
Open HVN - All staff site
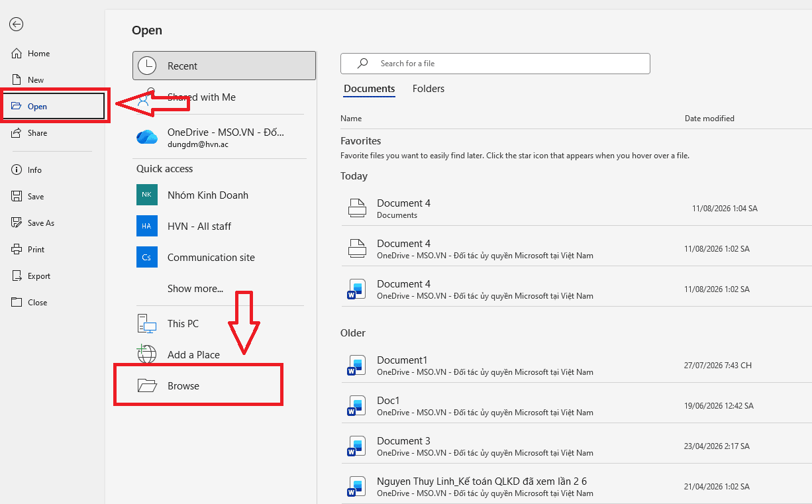tap(224, 226)
